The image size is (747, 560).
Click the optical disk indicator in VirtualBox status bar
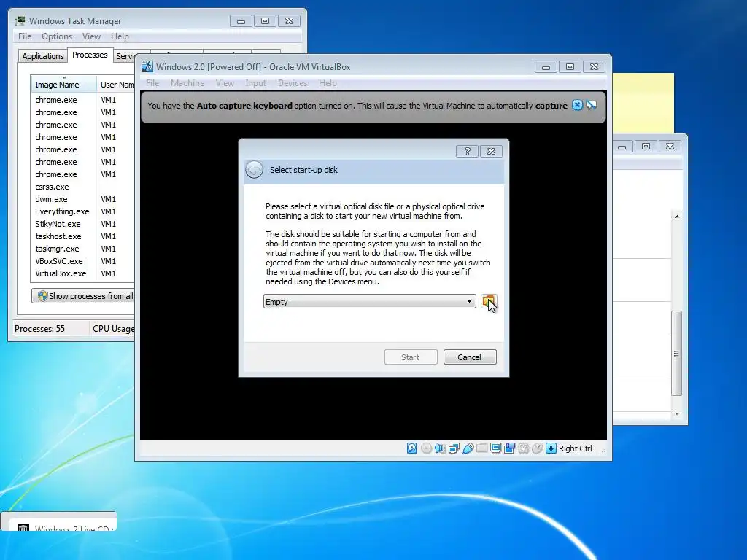426,448
